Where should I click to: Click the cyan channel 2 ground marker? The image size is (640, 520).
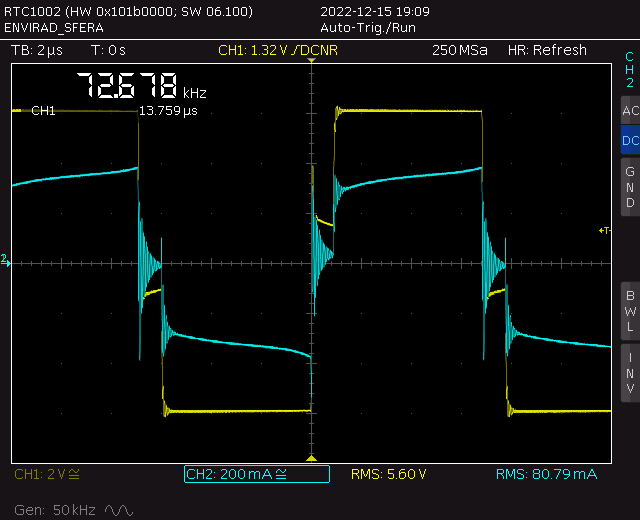click(x=5, y=260)
